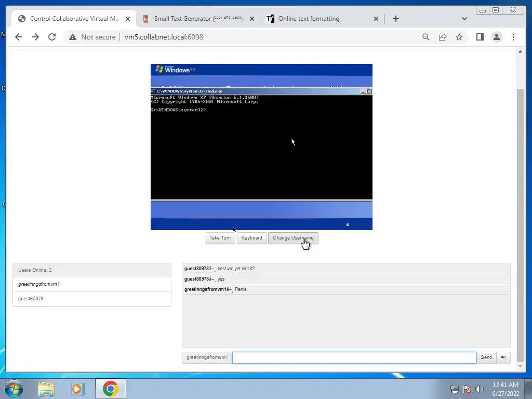Open the on-screen Keyboard button
Image resolution: width=532 pixels, height=399 pixels.
click(x=252, y=238)
